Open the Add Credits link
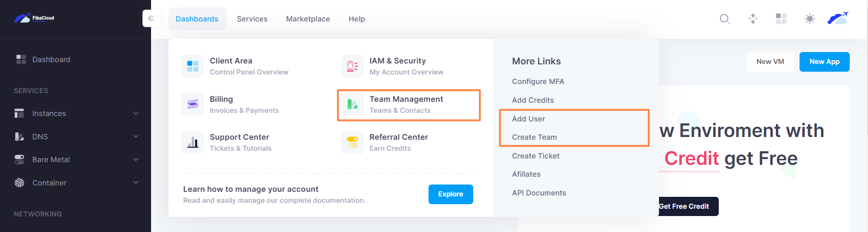This screenshot has height=232, width=868. 533,100
